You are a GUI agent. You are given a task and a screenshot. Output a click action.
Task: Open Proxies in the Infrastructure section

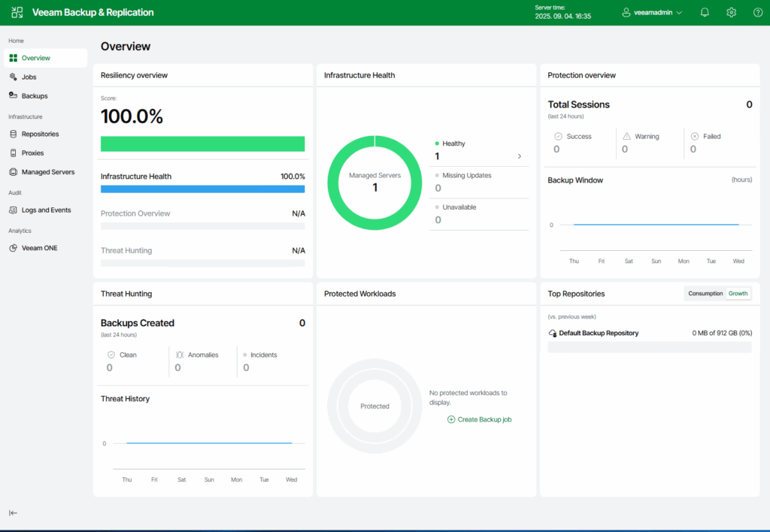pyautogui.click(x=32, y=153)
